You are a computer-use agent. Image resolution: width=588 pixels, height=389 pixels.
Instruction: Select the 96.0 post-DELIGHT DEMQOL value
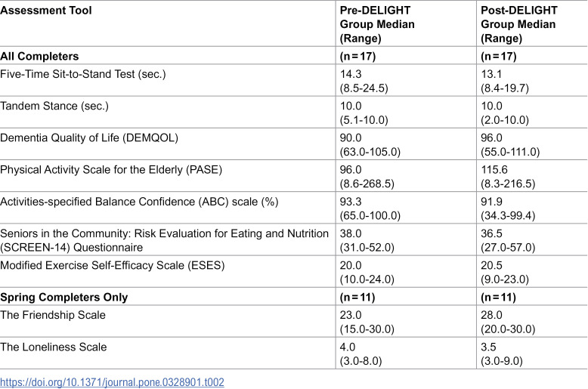tap(491, 138)
